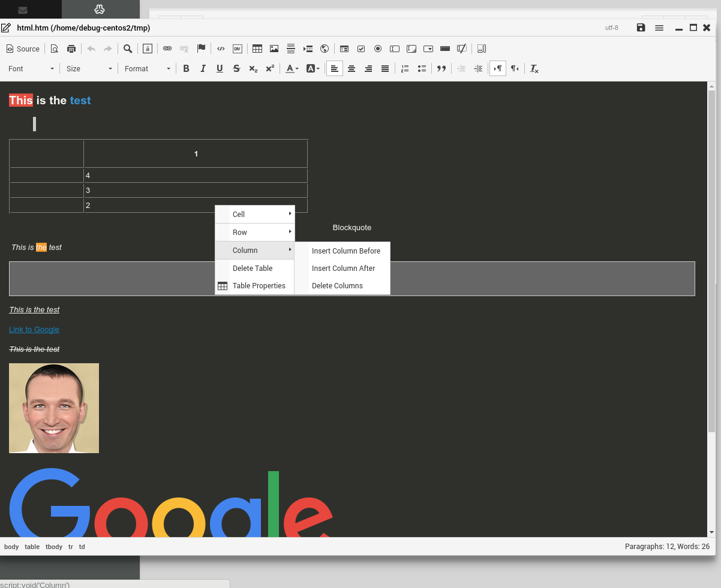The height and width of the screenshot is (588, 721).
Task: Insert a numbered list
Action: 405,68
